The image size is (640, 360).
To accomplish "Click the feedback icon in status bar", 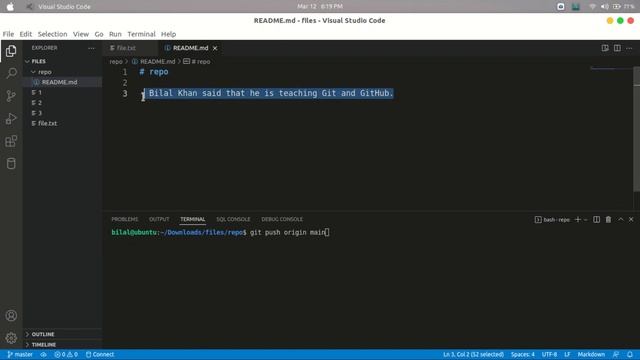I will 616,354.
